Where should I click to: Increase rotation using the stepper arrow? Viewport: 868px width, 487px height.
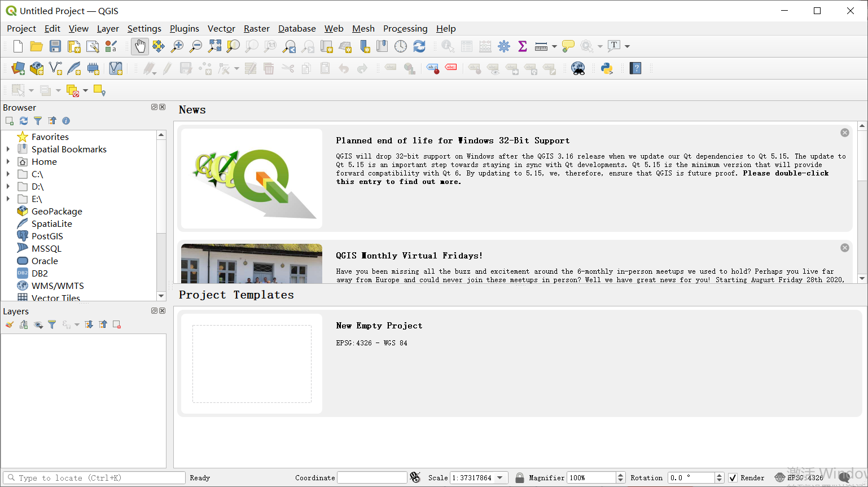point(719,475)
